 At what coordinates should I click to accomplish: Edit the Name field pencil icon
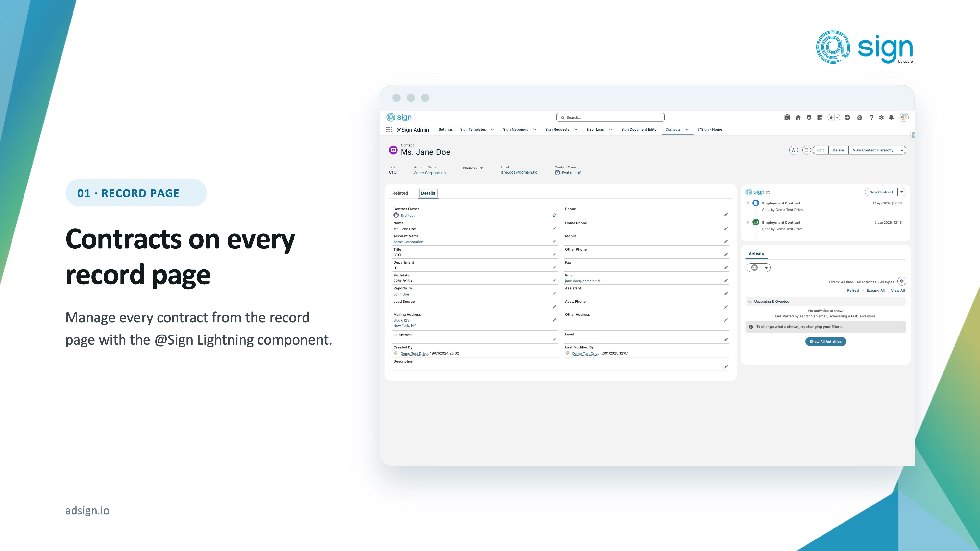coord(554,229)
